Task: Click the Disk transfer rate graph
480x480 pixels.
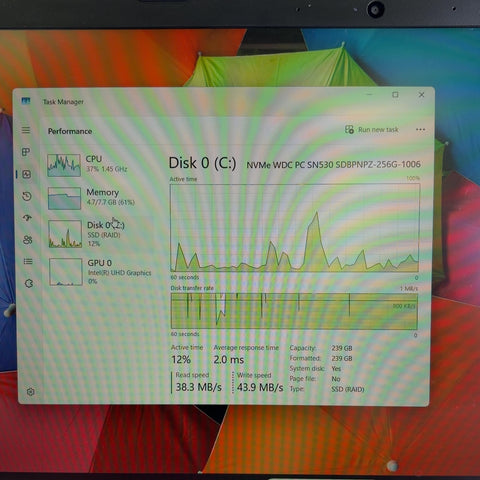Action: tap(294, 311)
